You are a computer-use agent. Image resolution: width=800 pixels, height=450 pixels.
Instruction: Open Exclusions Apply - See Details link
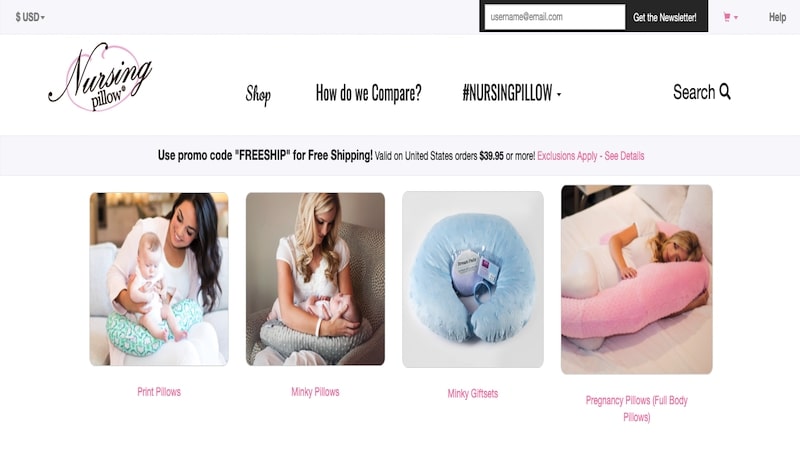tap(591, 156)
